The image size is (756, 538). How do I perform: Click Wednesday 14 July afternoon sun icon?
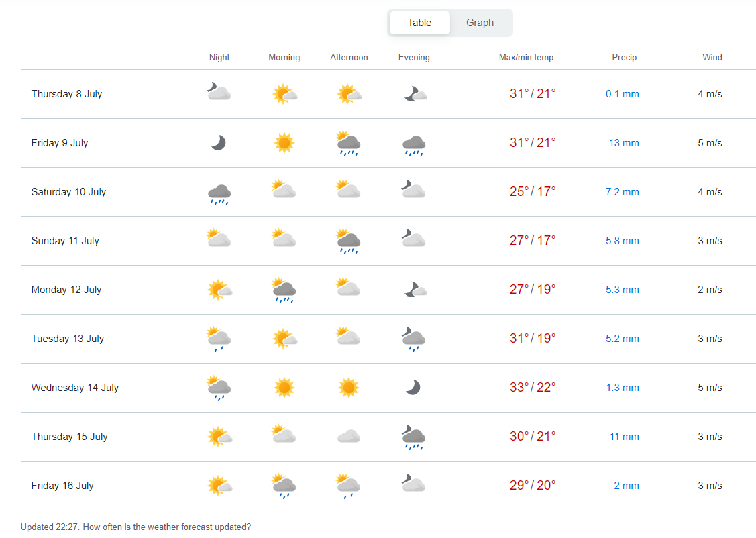coord(349,388)
